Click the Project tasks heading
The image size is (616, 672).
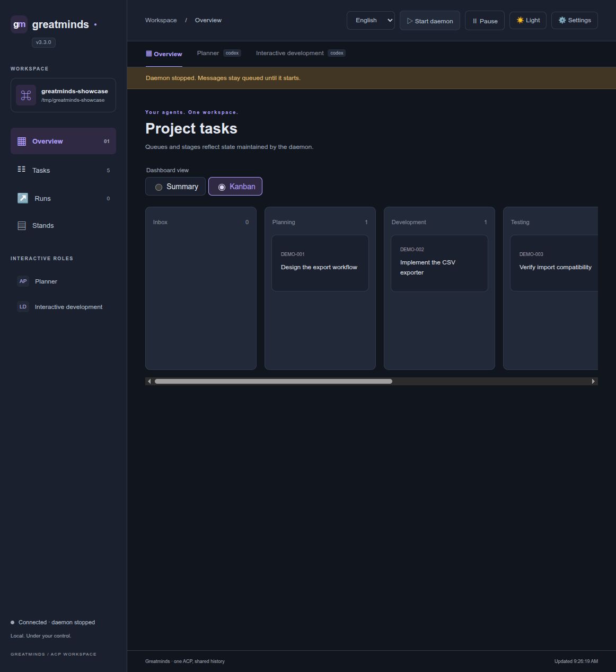click(191, 129)
